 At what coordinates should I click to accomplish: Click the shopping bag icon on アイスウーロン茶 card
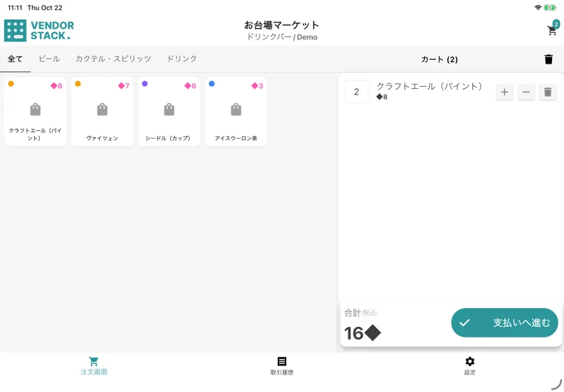236,109
